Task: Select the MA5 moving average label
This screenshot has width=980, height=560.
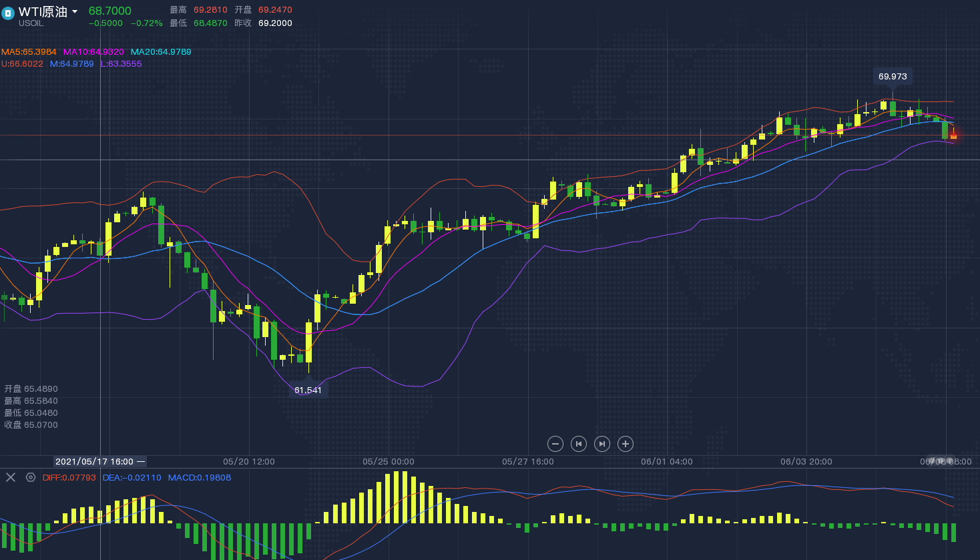Action: 29,52
